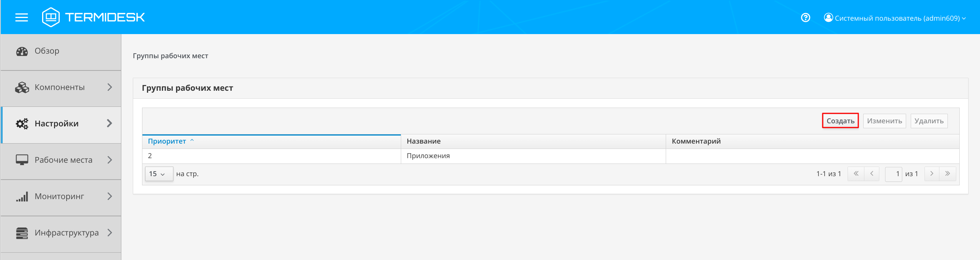Click the Termidesk logo
This screenshot has height=260, width=980.
point(93,17)
